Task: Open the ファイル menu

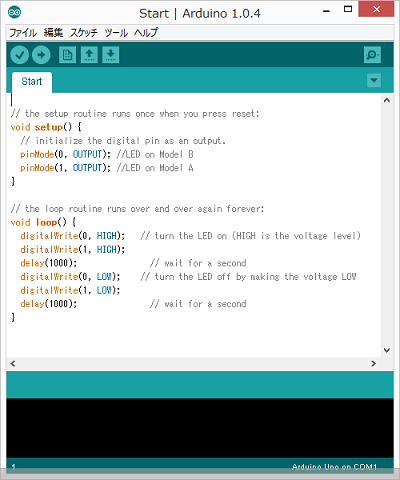Action: pos(23,33)
